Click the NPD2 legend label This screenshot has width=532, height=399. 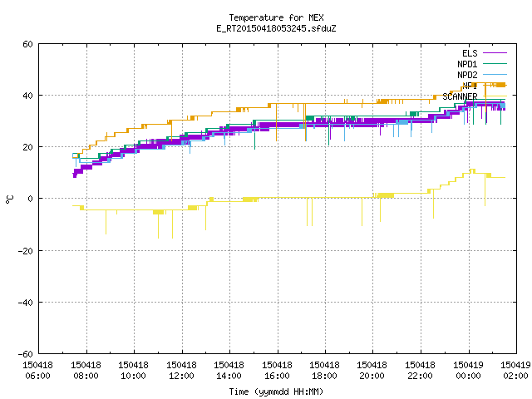[467, 75]
